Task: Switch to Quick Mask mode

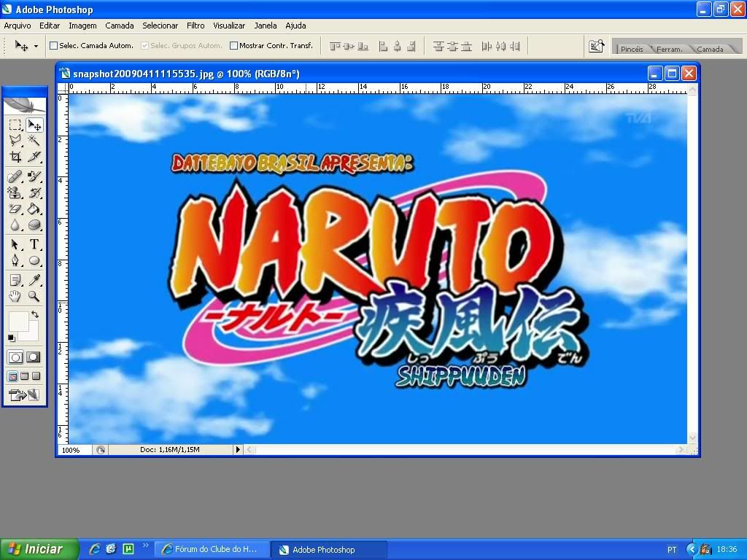Action: pyautogui.click(x=34, y=357)
